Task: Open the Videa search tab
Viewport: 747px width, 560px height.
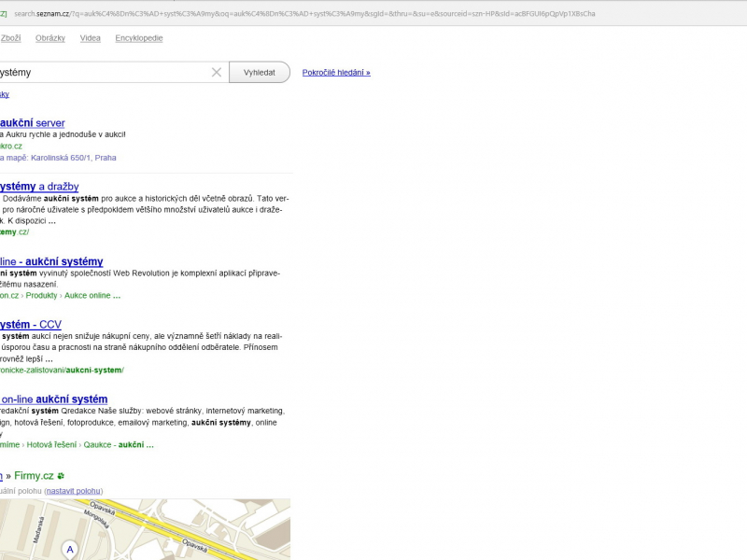Action: pyautogui.click(x=91, y=38)
